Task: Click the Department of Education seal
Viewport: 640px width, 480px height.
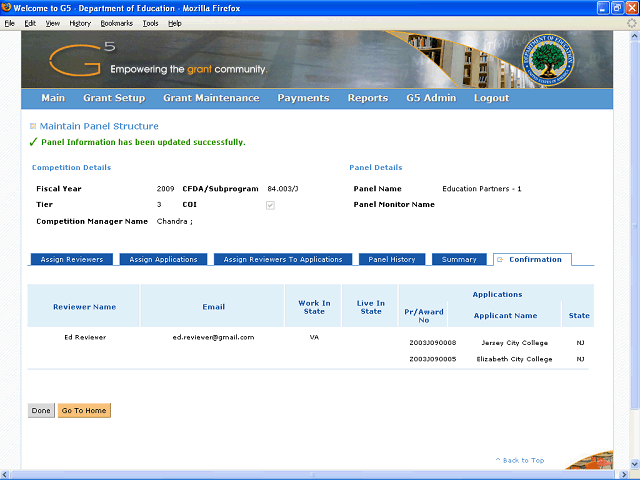Action: [551, 59]
